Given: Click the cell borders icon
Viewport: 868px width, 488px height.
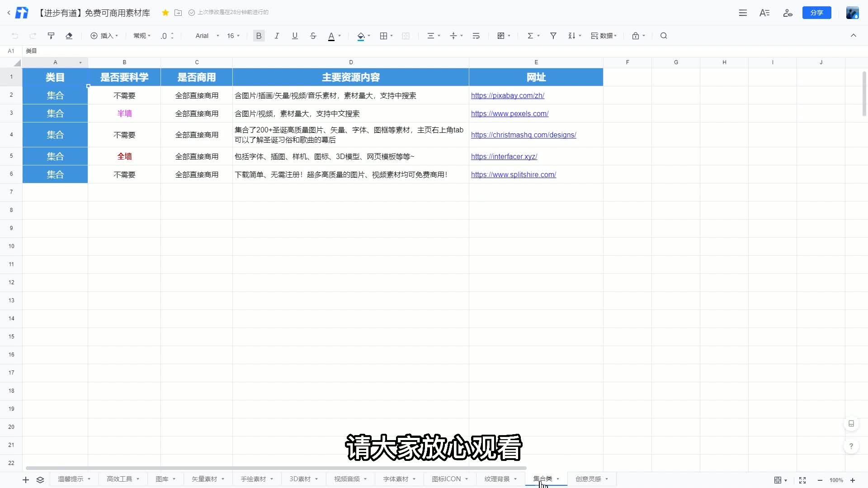Looking at the screenshot, I should [x=383, y=36].
